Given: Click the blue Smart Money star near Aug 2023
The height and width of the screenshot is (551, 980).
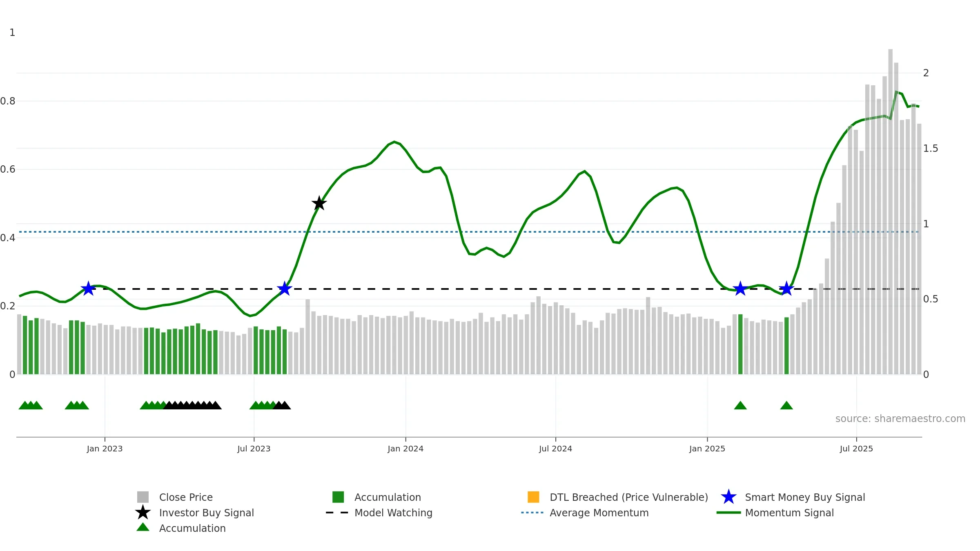Looking at the screenshot, I should [285, 289].
